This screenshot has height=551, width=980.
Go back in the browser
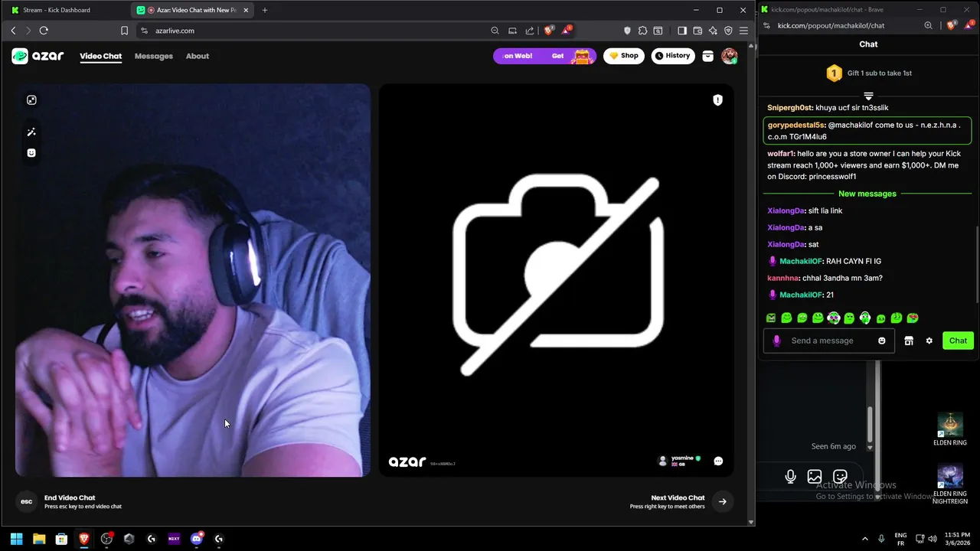point(13,31)
